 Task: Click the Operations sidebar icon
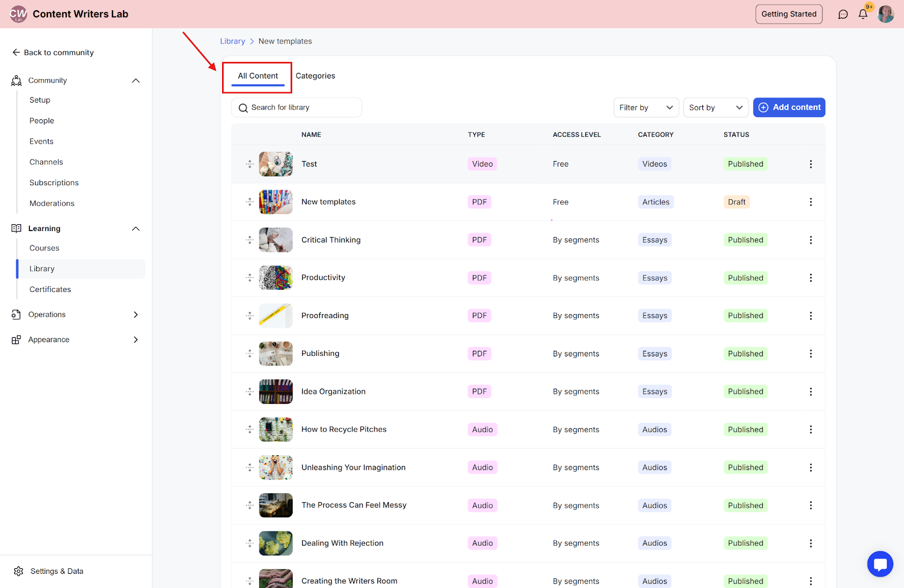point(16,315)
